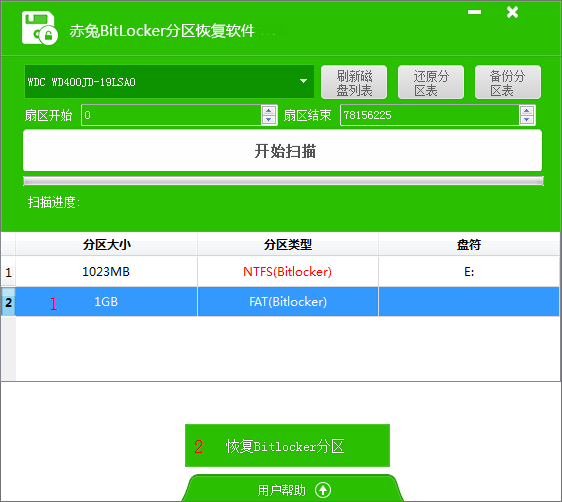This screenshot has height=502, width=562.
Task: Click into the 扇区开始 input field
Action: 172,115
